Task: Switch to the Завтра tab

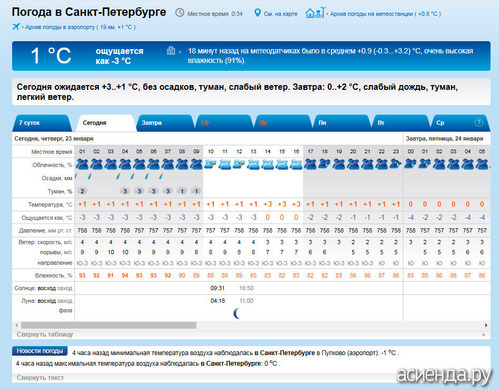Action: click(x=165, y=123)
